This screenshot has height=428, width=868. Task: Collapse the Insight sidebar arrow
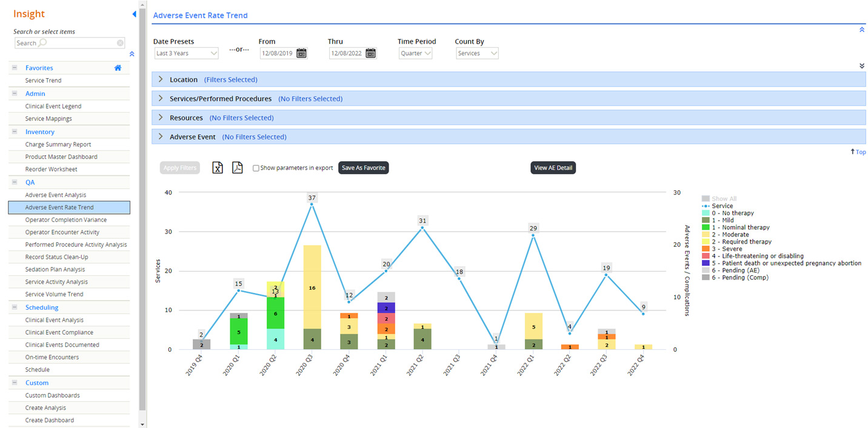coord(134,14)
